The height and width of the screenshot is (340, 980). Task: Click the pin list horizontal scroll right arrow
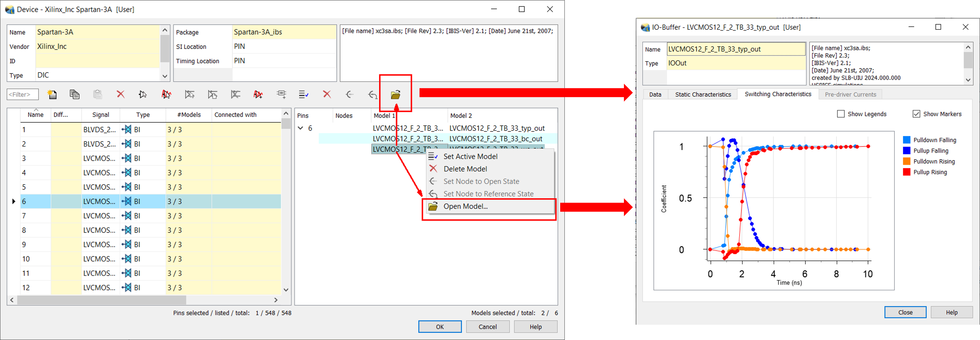(x=276, y=300)
